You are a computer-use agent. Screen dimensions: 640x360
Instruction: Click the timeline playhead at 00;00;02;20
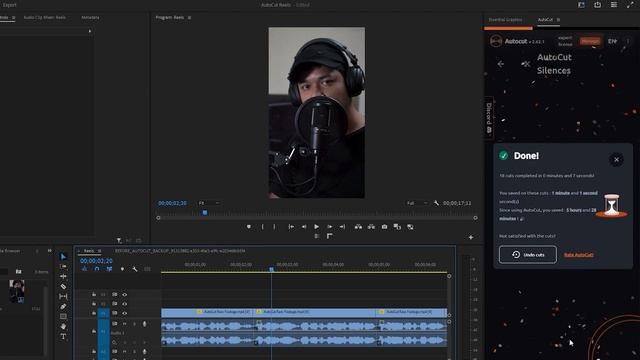[271, 269]
